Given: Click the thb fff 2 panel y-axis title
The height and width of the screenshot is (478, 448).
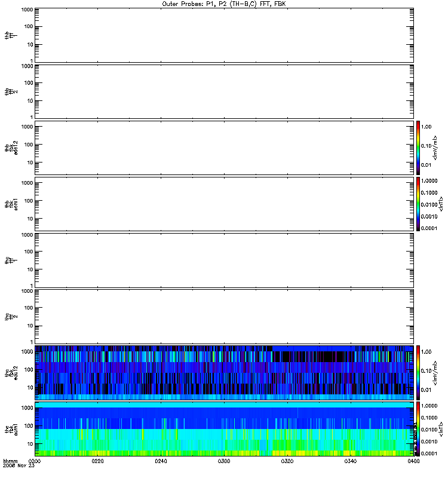Looking at the screenshot, I should [x=11, y=92].
